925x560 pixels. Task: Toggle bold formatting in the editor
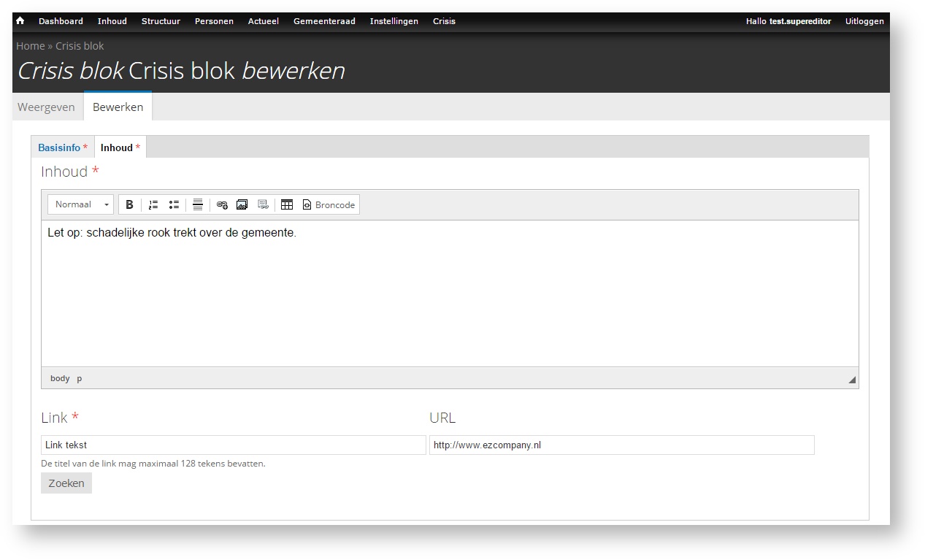click(x=129, y=205)
